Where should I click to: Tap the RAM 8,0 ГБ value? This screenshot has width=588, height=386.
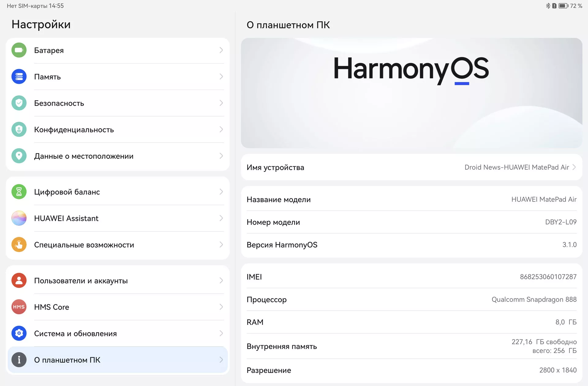pyautogui.click(x=566, y=322)
